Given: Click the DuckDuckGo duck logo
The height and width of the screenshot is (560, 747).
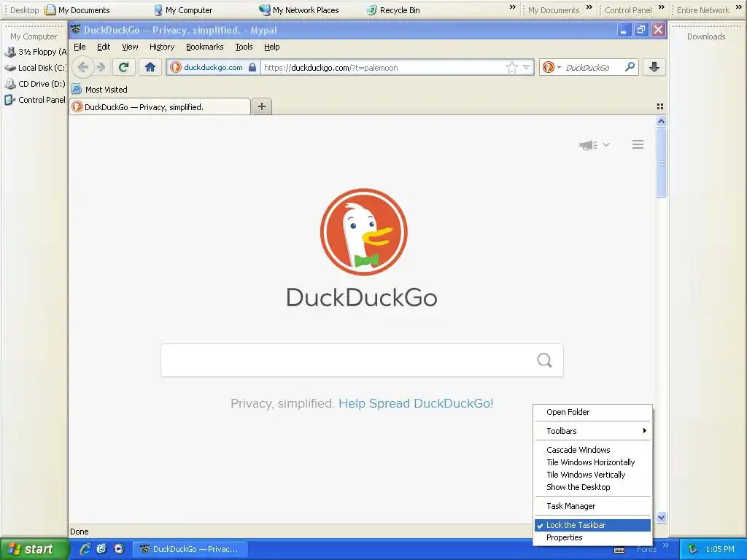Looking at the screenshot, I should [x=363, y=232].
